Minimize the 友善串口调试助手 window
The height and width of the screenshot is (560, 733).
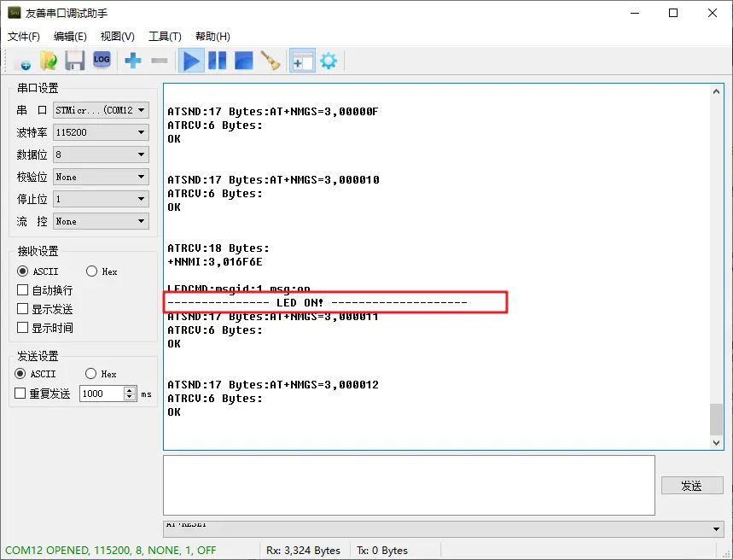(635, 13)
